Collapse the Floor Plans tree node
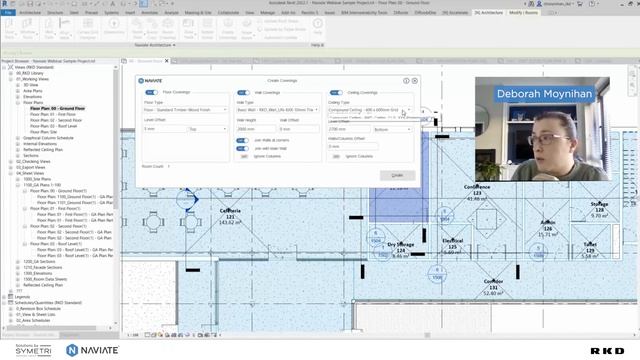The height and width of the screenshot is (360, 640). 18,103
